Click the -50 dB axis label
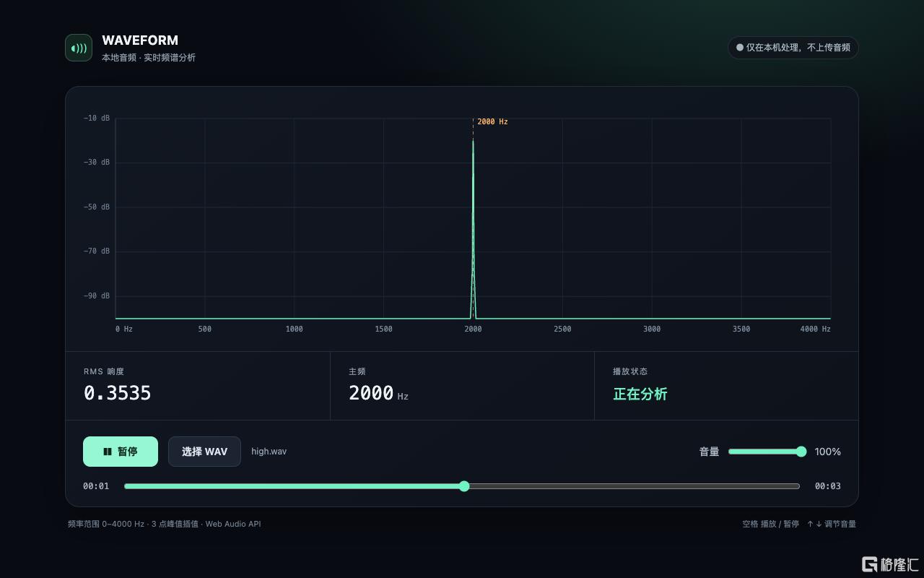This screenshot has height=578, width=924. click(x=97, y=207)
